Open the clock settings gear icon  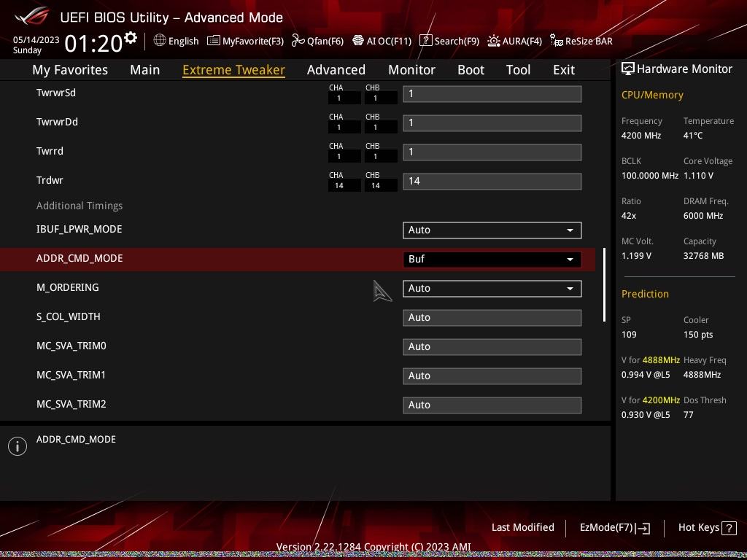[x=131, y=38]
